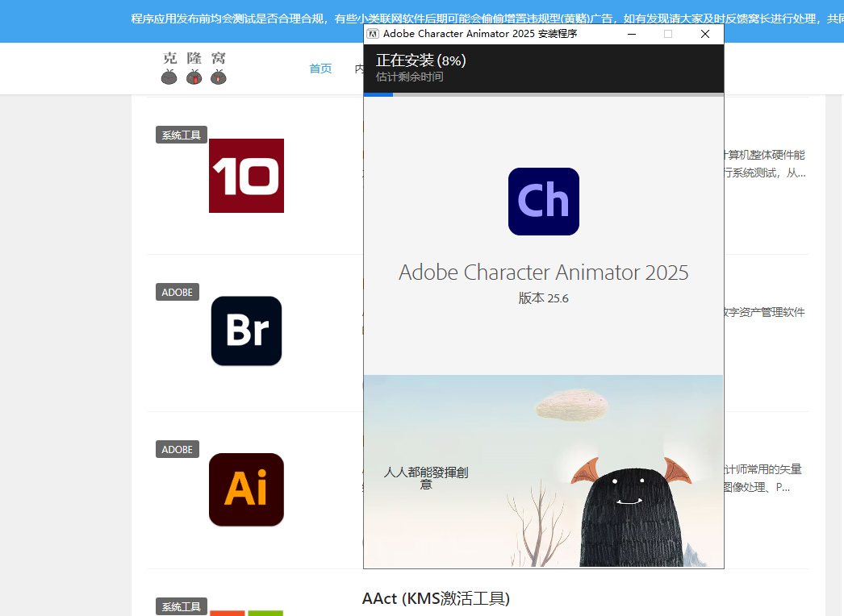844x616 pixels.
Task: Close the Character Animator installer window
Action: pyautogui.click(x=704, y=34)
